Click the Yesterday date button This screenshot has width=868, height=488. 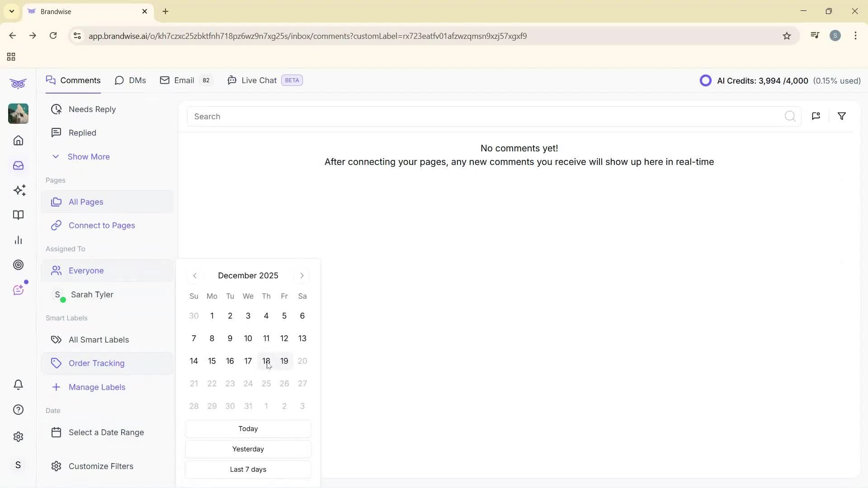point(248,449)
